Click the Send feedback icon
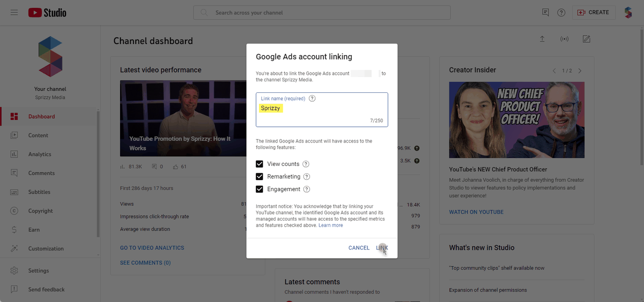 pyautogui.click(x=14, y=289)
